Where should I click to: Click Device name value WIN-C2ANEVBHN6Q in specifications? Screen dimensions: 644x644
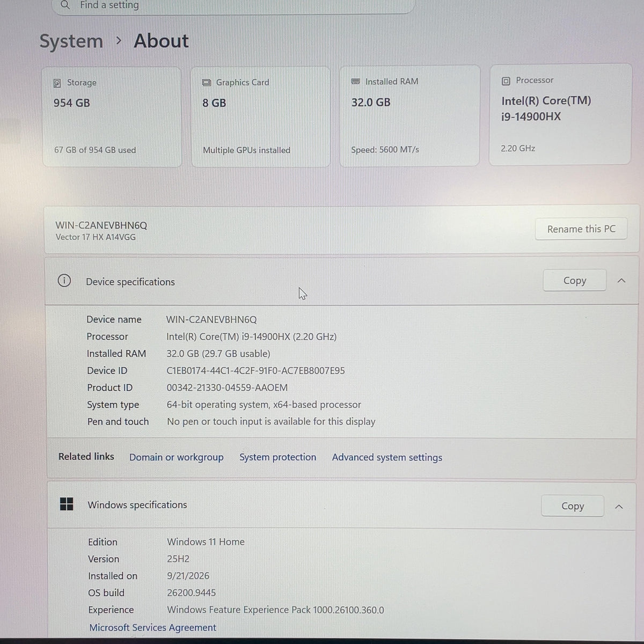coord(211,319)
